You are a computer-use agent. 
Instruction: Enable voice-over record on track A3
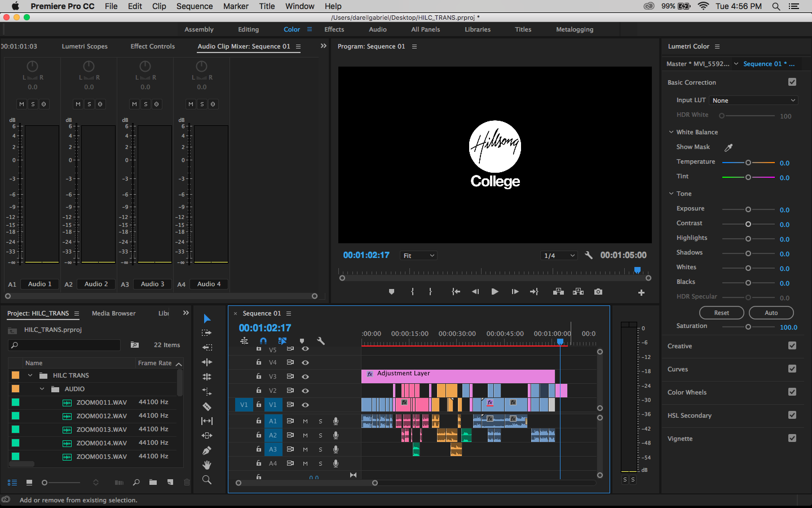pyautogui.click(x=336, y=449)
